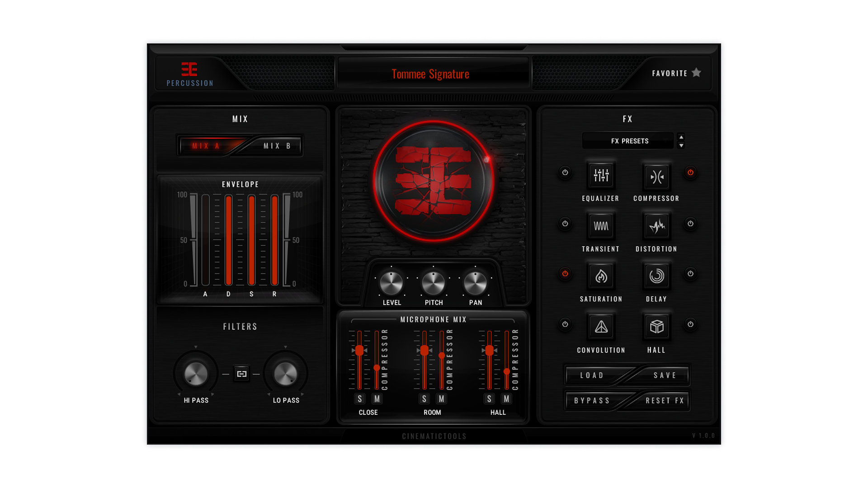
Task: Disable the Compressor power button
Action: coord(690,173)
